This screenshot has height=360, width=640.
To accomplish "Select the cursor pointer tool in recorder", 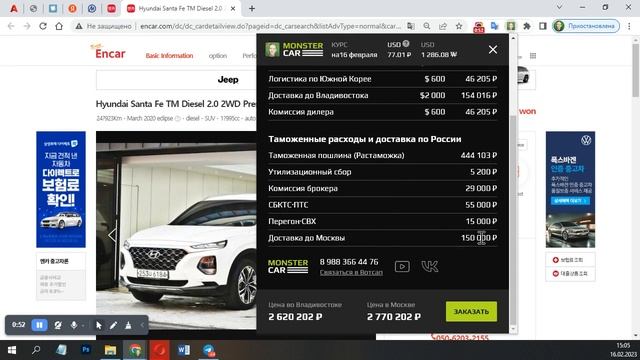I will coord(98,325).
